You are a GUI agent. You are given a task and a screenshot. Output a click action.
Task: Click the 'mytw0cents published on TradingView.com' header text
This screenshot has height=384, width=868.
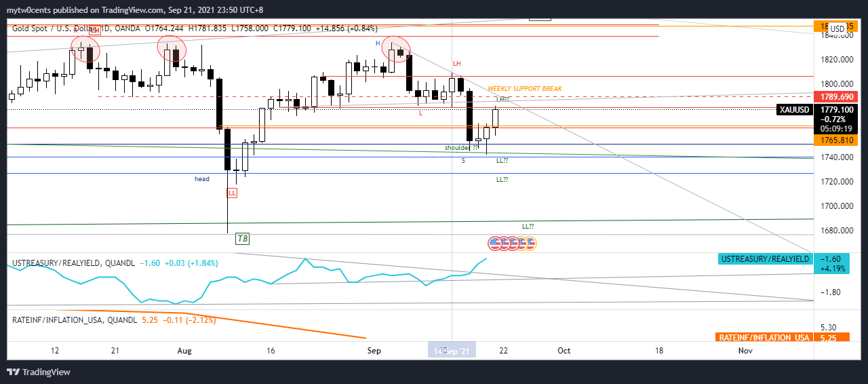85,10
